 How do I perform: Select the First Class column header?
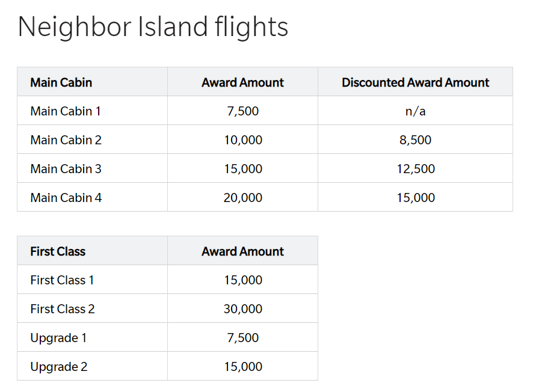pos(58,251)
